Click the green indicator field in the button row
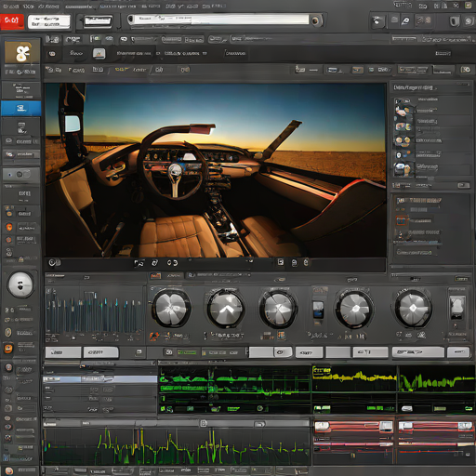The image size is (476, 476). click(x=187, y=352)
